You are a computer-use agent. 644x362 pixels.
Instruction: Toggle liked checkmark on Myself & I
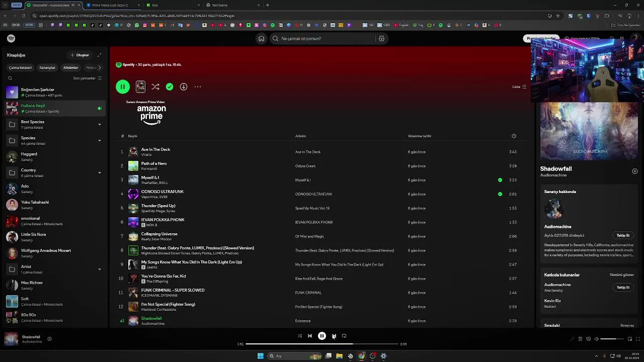[500, 180]
